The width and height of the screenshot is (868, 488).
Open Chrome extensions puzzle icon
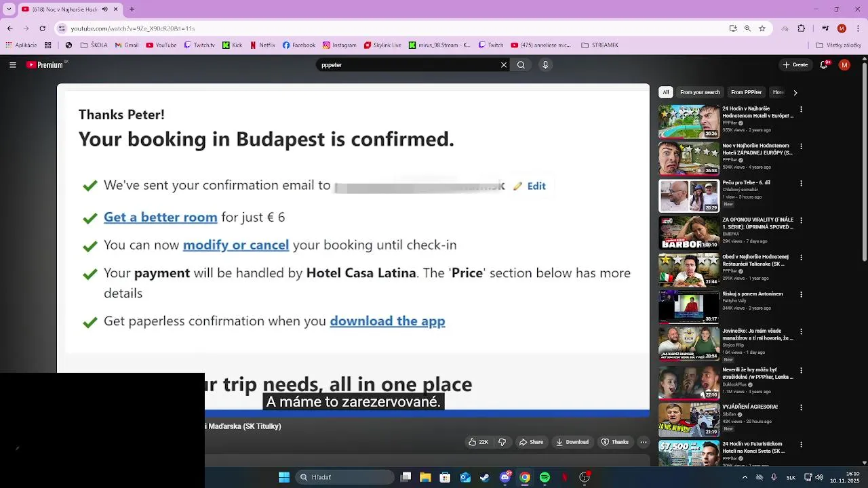point(802,28)
